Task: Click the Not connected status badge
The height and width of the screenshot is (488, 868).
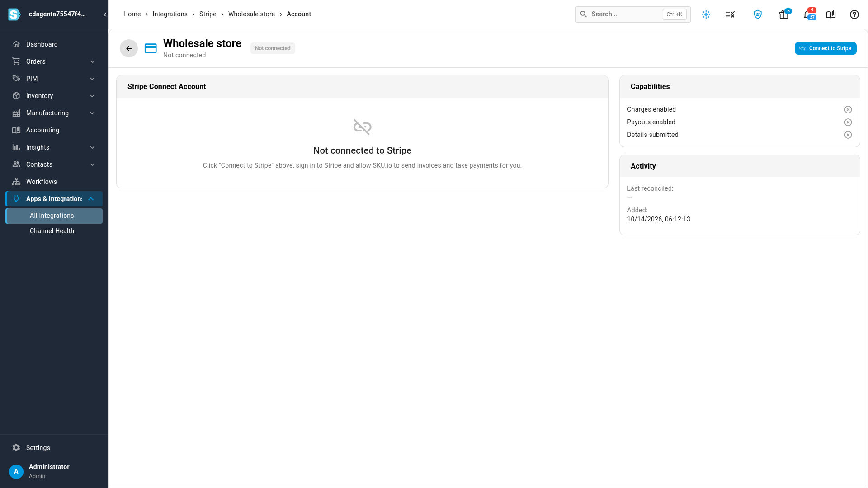Action: (x=273, y=48)
